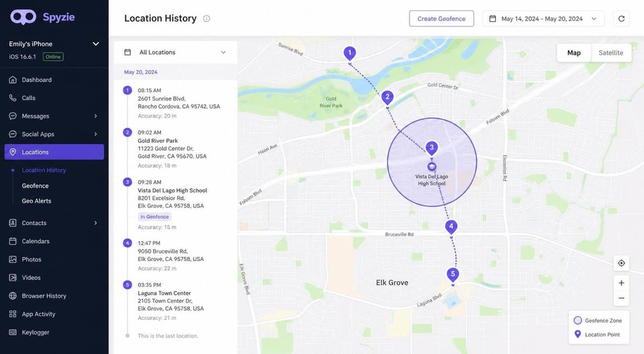Select map pin number 4
The height and width of the screenshot is (354, 644).
click(451, 227)
